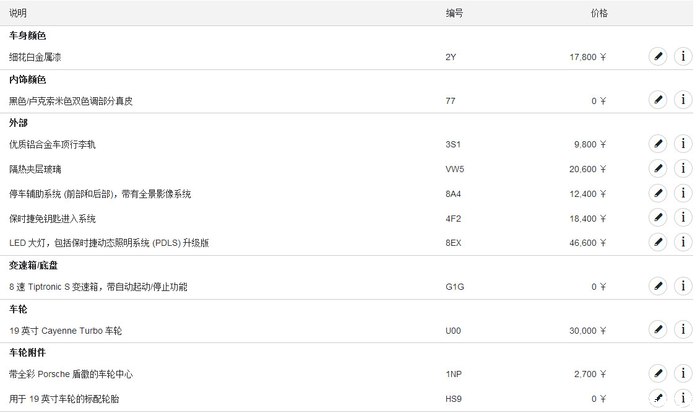Image resolution: width=700 pixels, height=413 pixels.
Task: Open info for interior color code 77
Action: 683,100
